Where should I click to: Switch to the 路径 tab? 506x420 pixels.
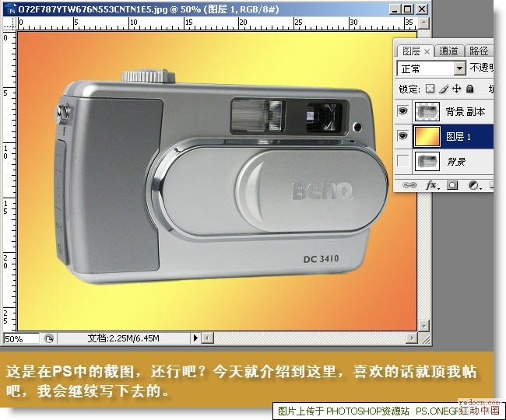click(x=479, y=51)
